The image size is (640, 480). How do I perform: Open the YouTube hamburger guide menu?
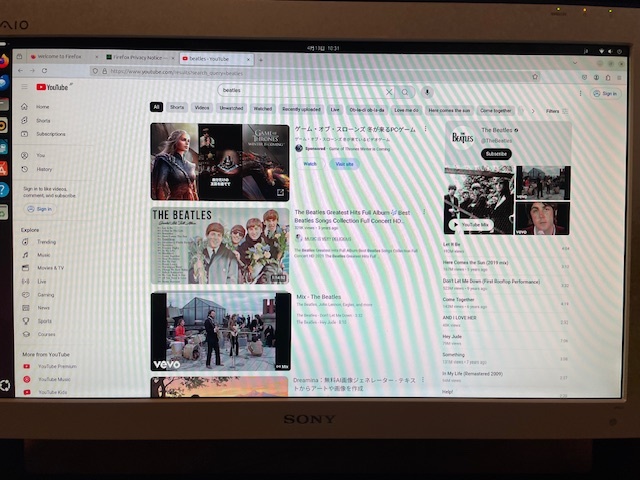[24, 87]
